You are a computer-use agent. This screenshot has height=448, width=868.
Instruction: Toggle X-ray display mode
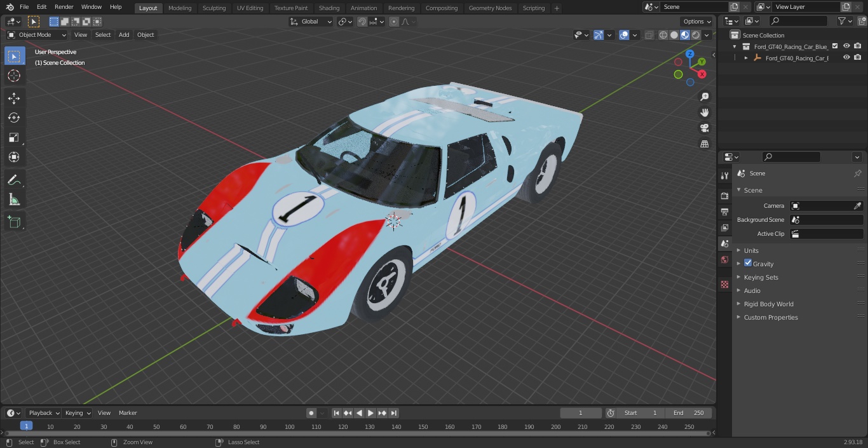[649, 35]
